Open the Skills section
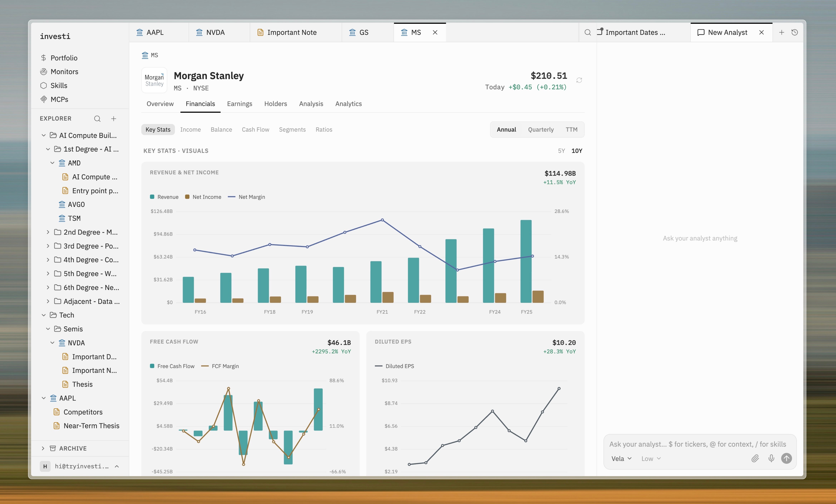This screenshot has width=836, height=504. 54,85
